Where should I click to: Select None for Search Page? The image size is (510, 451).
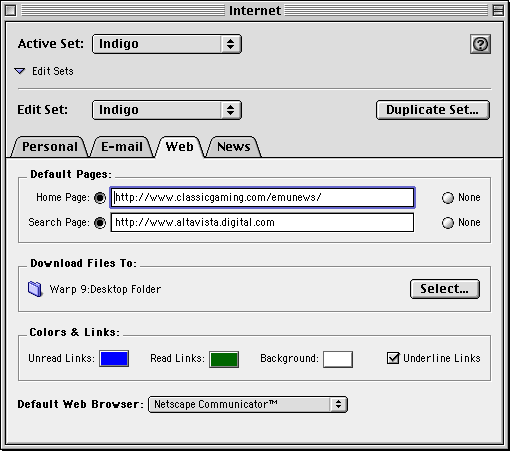coord(448,223)
